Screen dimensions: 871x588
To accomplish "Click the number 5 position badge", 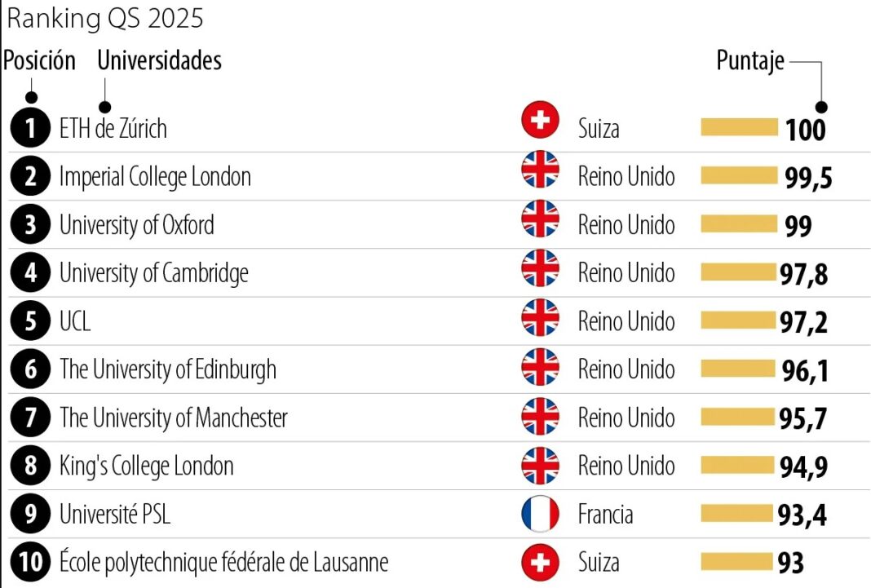I will click(30, 321).
